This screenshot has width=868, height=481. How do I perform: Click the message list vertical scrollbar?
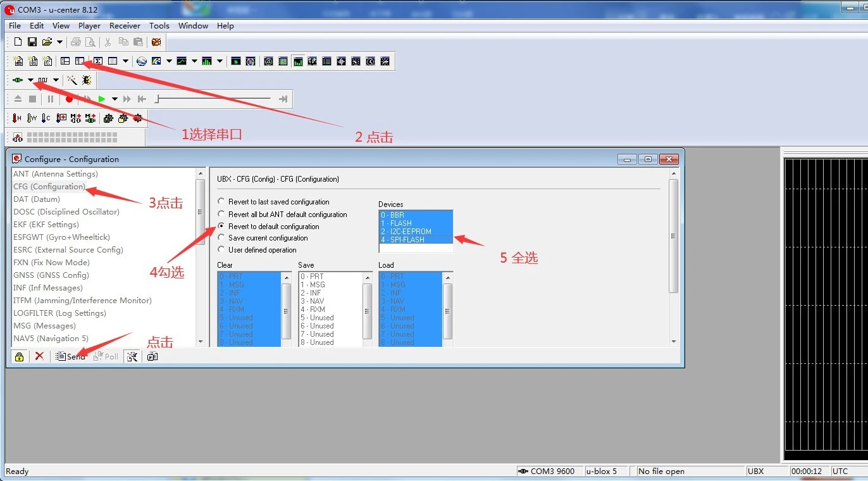201,258
